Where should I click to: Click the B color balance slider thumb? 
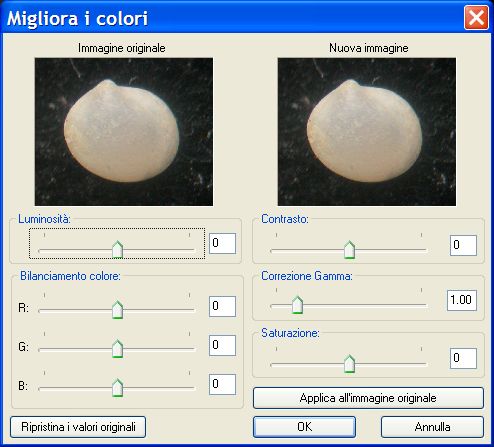click(117, 388)
